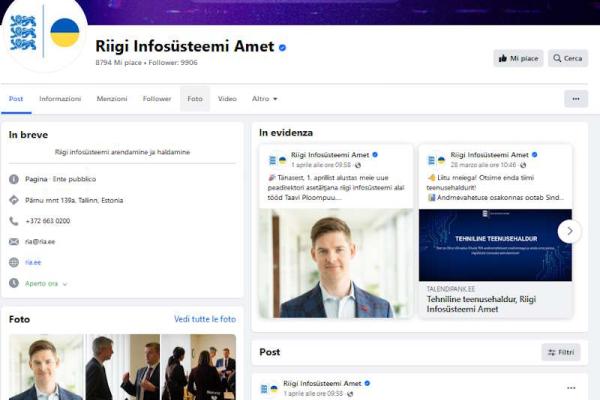The width and height of the screenshot is (600, 400).
Task: Click the location icon beside the Pärnu mnt address
Action: point(14,200)
